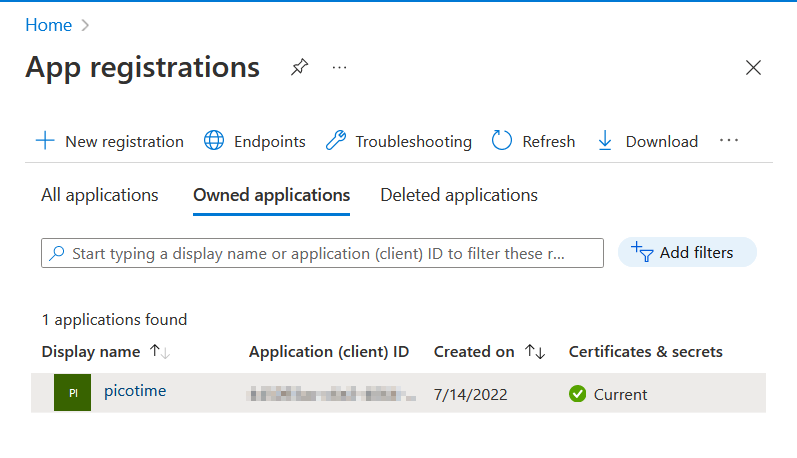Open more options ellipsis beside title

[x=340, y=68]
